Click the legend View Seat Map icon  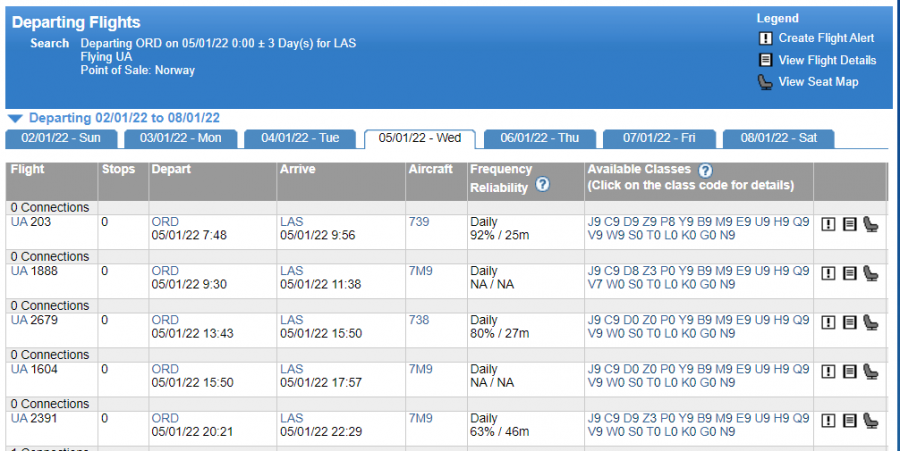click(765, 82)
